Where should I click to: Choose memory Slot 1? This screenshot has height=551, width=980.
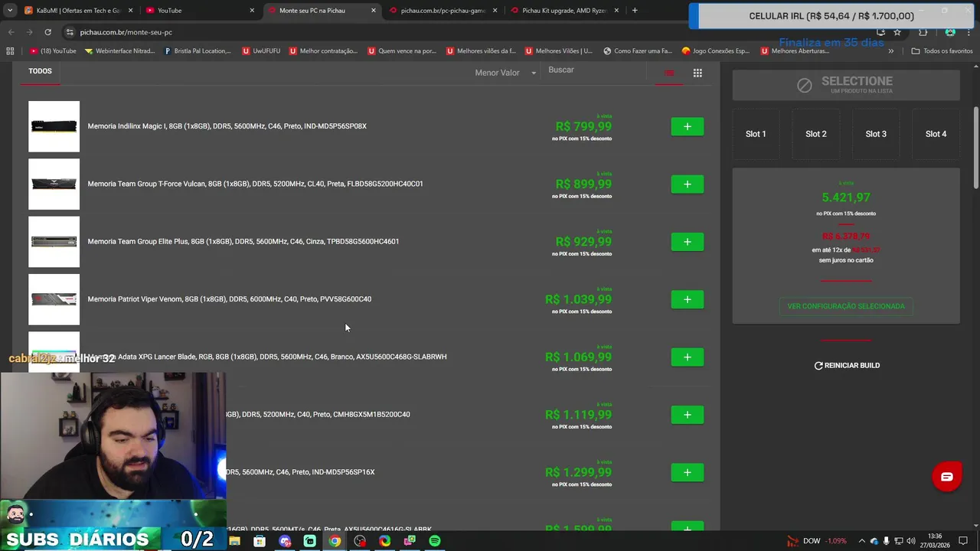point(756,134)
